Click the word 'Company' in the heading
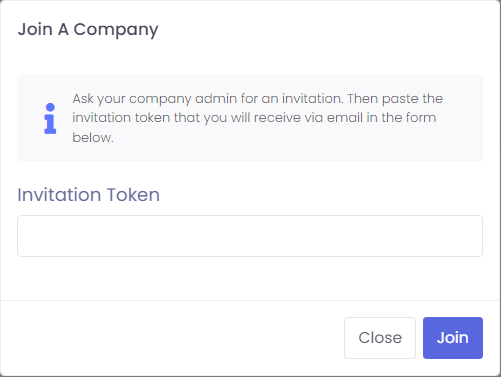Image resolution: width=501 pixels, height=377 pixels. click(116, 30)
